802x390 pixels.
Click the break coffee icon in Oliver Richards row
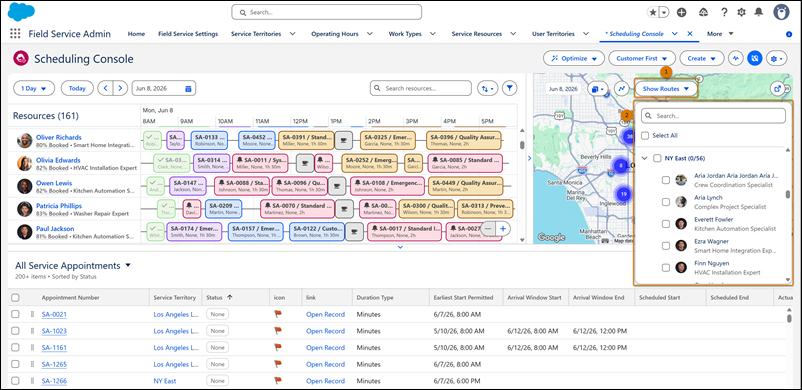[x=345, y=140]
